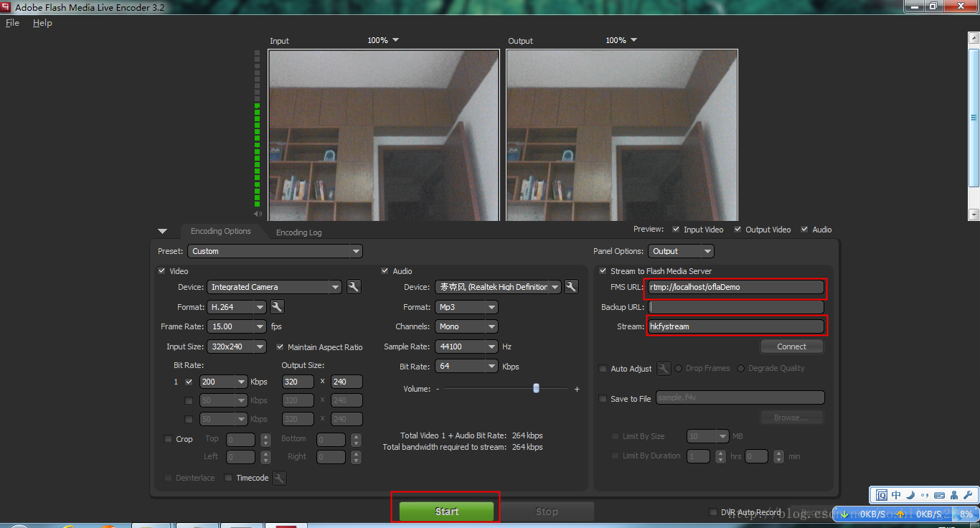Toggle Stream to Flash Media Server

pos(603,271)
